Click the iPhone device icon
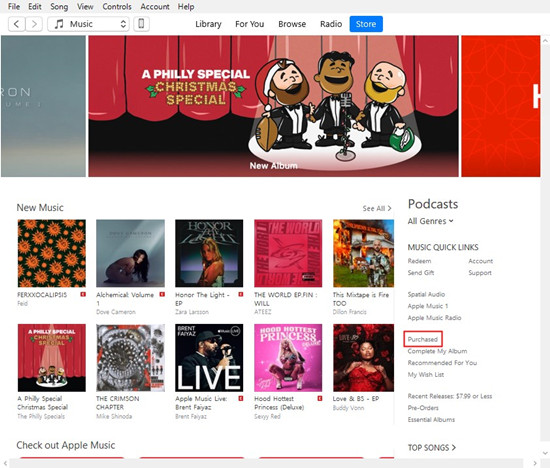 tap(141, 24)
